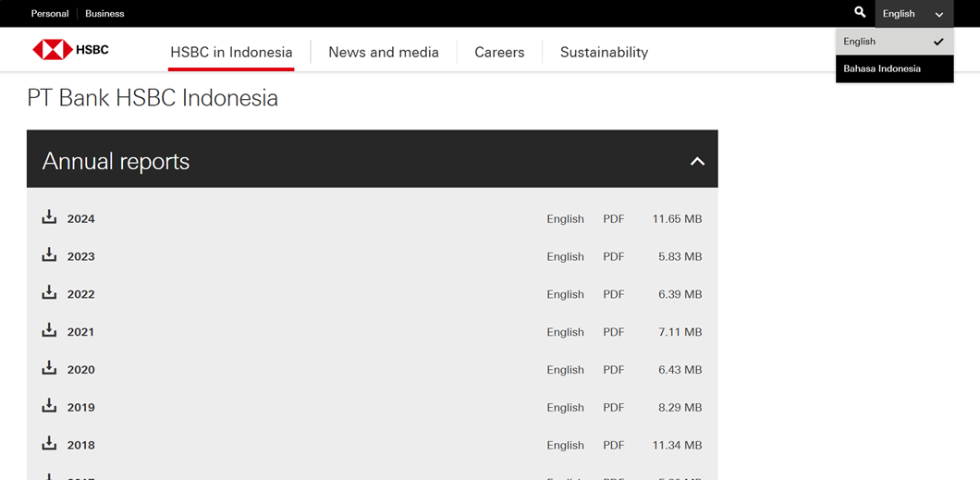Click download icon for 2018 report
The image size is (980, 480).
[x=49, y=443]
